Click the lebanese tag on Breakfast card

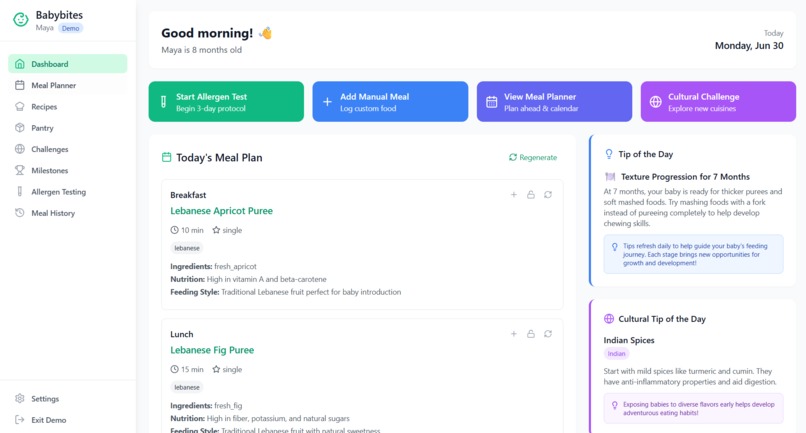click(187, 248)
